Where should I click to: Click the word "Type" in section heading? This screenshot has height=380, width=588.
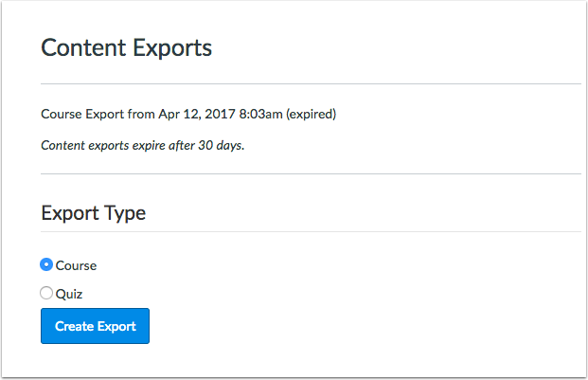click(126, 212)
